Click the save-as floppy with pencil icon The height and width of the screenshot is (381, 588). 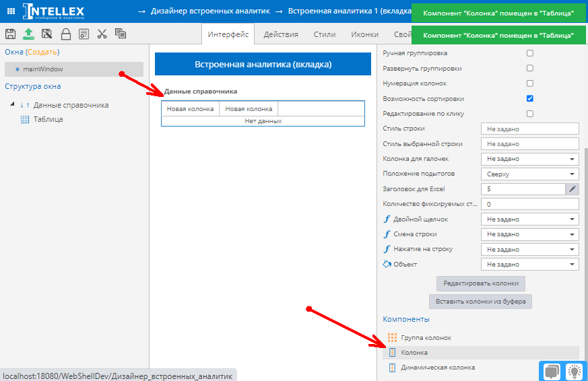pyautogui.click(x=47, y=34)
